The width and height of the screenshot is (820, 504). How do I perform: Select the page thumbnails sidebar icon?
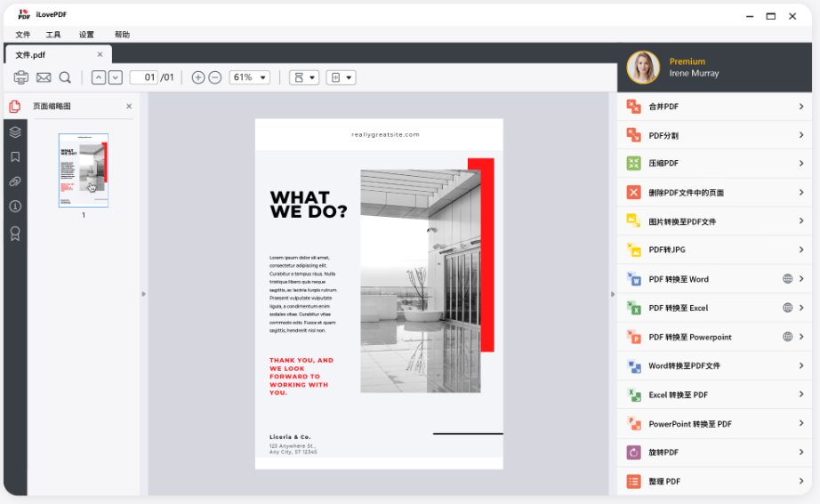click(15, 107)
